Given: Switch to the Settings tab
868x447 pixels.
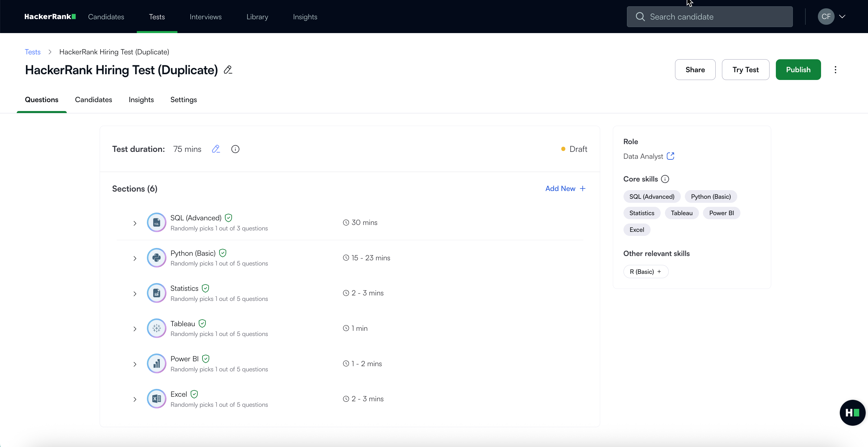Looking at the screenshot, I should tap(183, 100).
